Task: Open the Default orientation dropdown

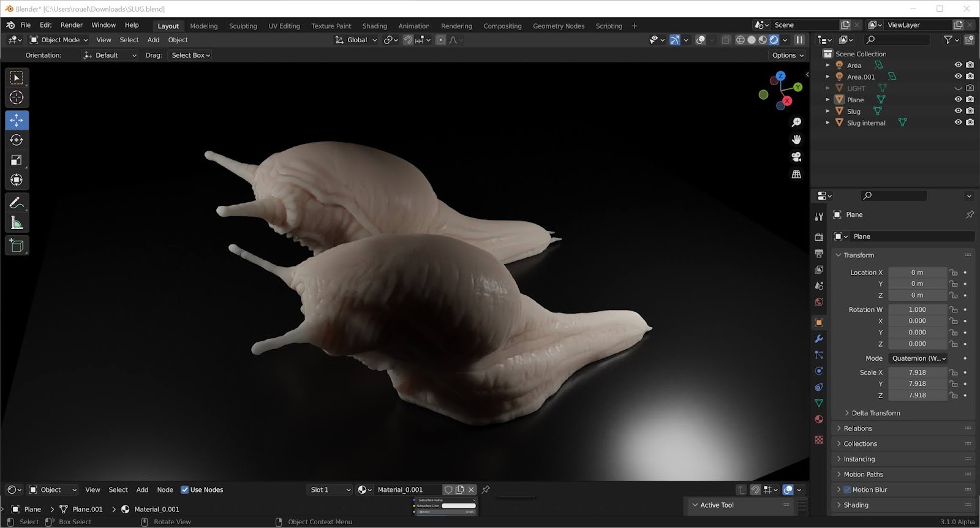Action: tap(110, 55)
